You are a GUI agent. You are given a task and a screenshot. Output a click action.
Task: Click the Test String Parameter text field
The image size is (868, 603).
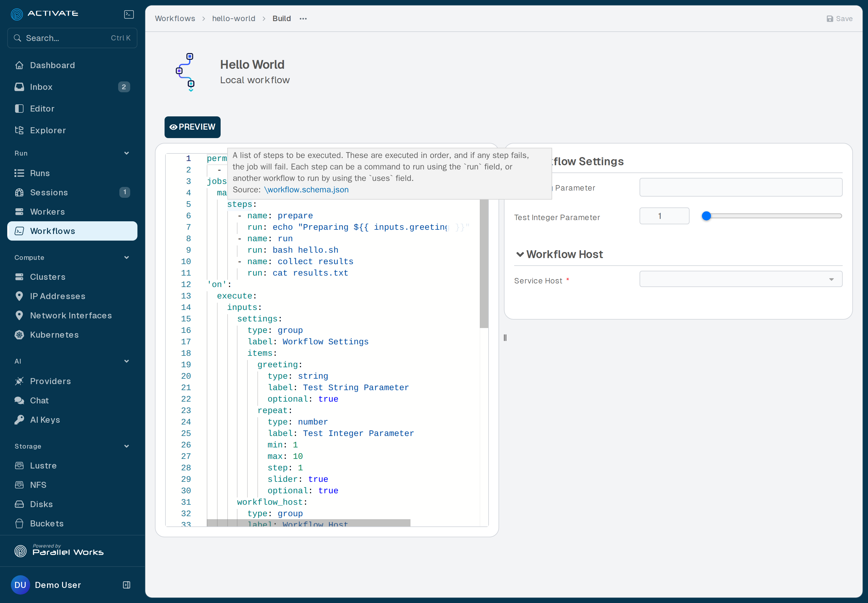741,188
